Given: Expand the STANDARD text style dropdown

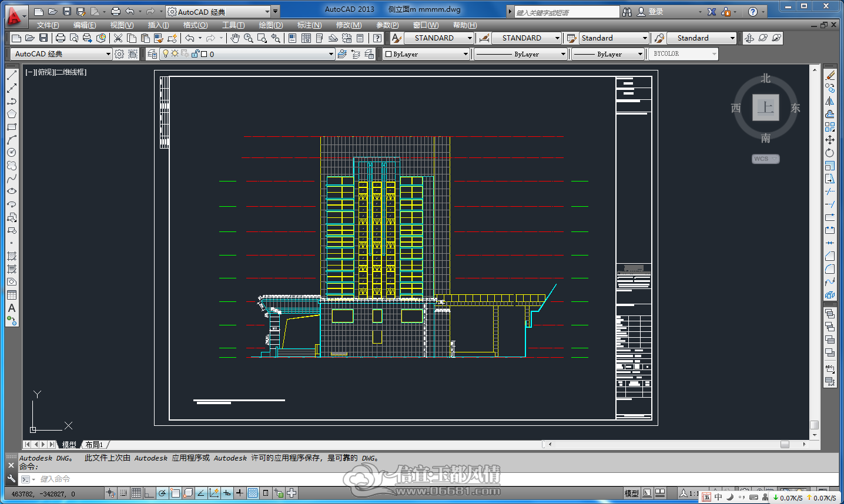Looking at the screenshot, I should pyautogui.click(x=438, y=38).
